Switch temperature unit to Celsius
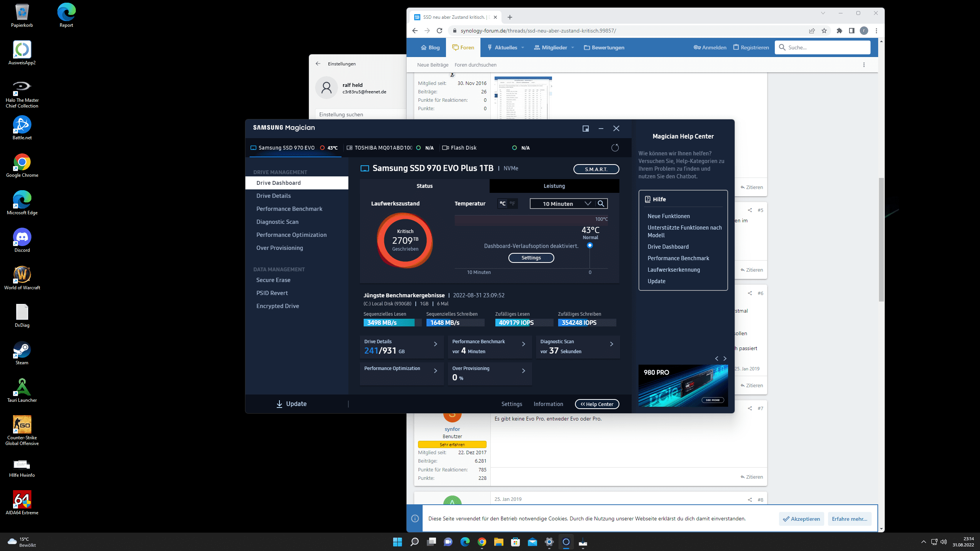The width and height of the screenshot is (980, 551). click(502, 204)
